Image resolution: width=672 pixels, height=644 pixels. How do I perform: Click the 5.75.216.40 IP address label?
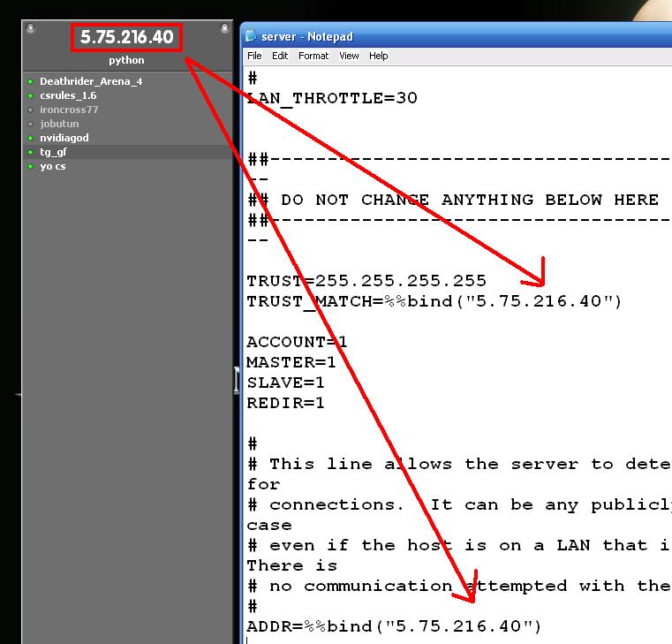127,37
